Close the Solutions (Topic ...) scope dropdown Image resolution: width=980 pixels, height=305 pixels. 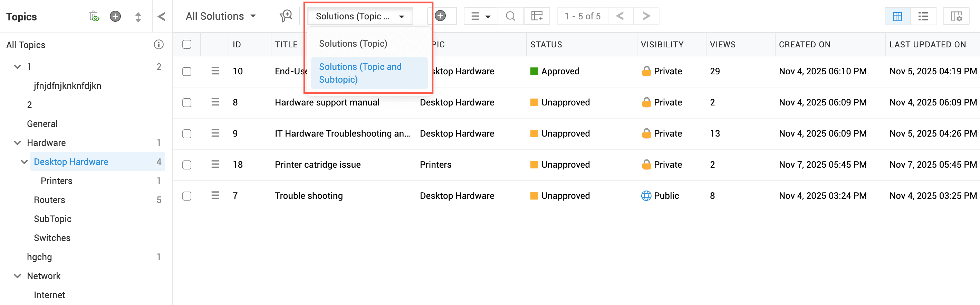(360, 16)
